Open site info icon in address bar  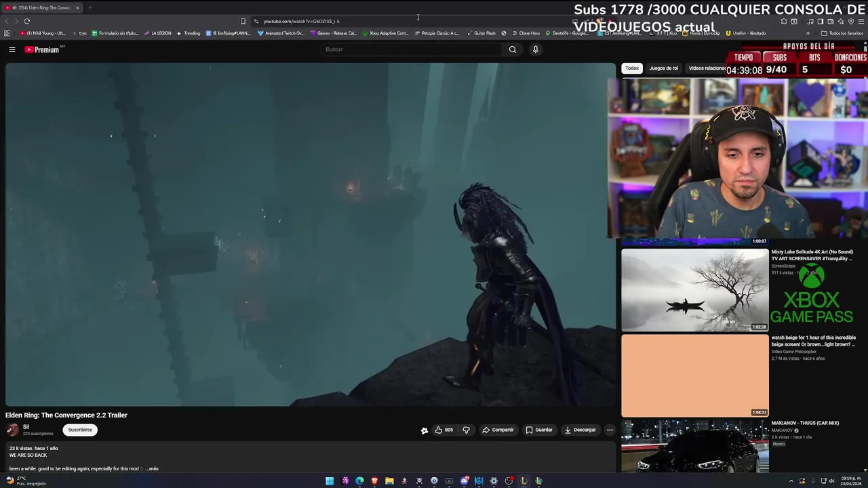coord(256,21)
